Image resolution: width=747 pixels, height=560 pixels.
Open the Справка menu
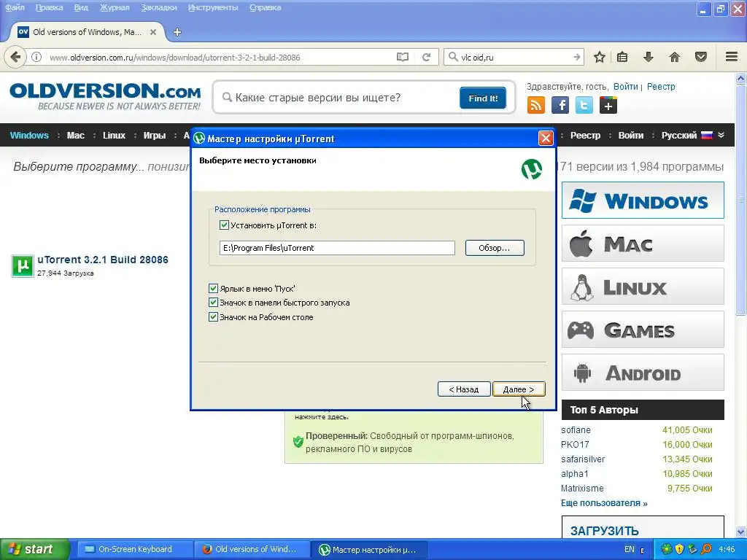[266, 7]
